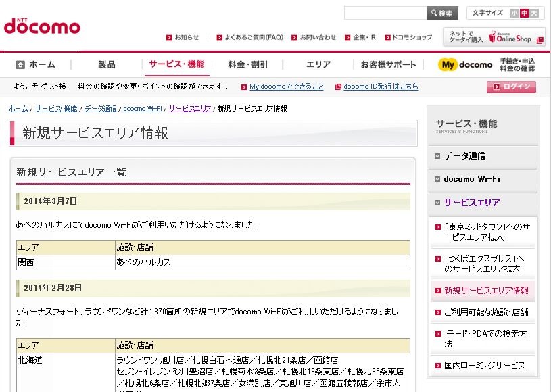Open よくあるご質問(FAQ) link
The image size is (551, 392).
tap(254, 37)
